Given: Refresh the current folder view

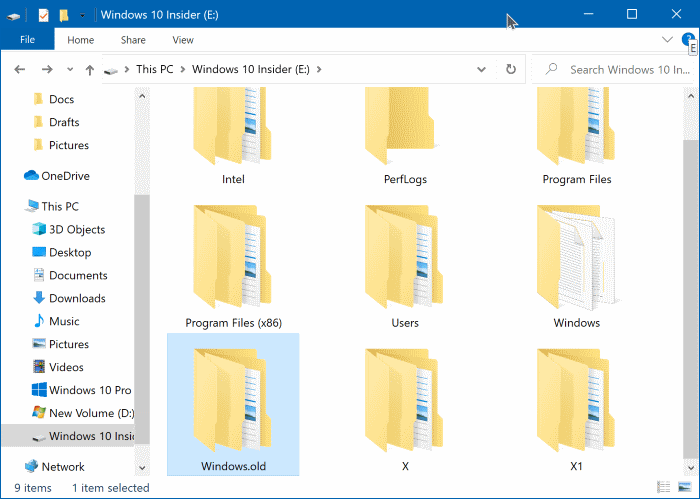Looking at the screenshot, I should coord(511,69).
